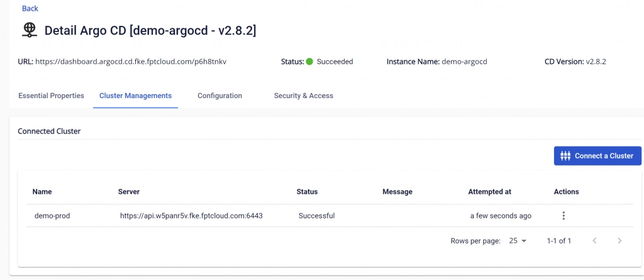Click the 1-1 of 1 pagination text
Image resolution: width=644 pixels, height=280 pixels.
(x=559, y=241)
